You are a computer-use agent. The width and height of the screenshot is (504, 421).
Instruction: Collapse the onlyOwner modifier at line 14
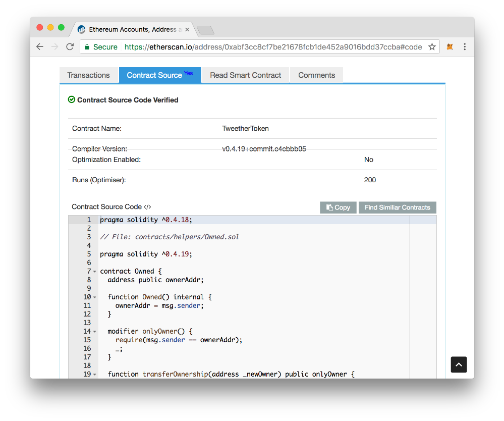95,332
